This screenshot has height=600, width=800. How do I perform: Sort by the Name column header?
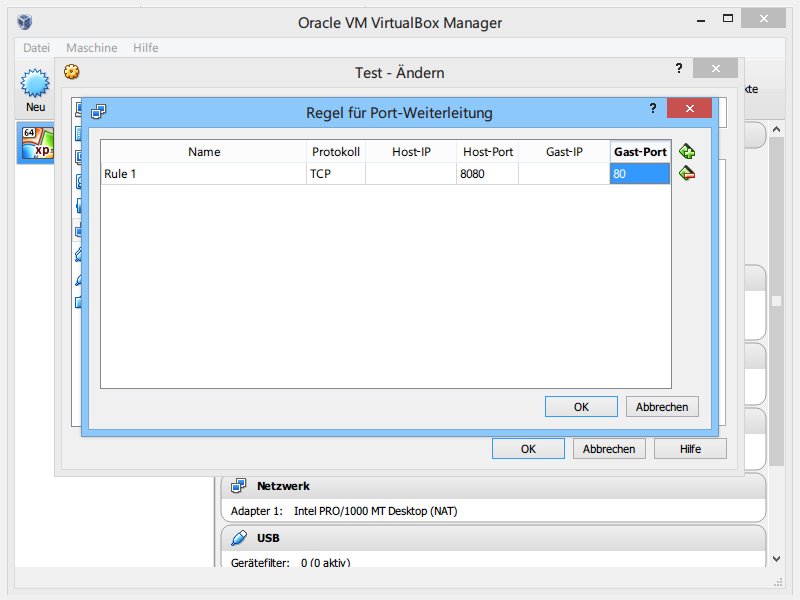point(204,152)
